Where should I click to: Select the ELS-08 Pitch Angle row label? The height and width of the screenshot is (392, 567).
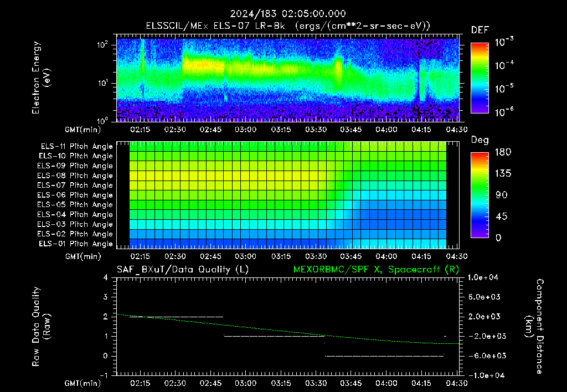[75, 176]
